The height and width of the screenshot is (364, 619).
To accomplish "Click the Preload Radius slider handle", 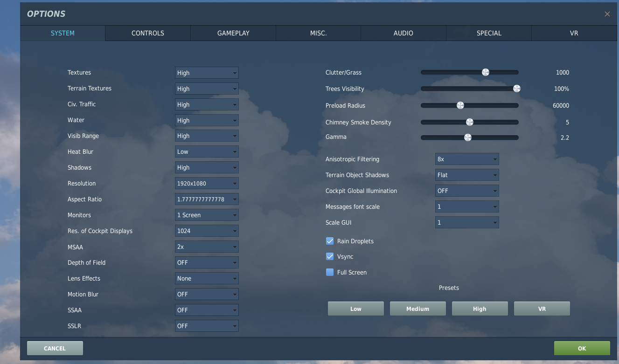I will (x=460, y=105).
